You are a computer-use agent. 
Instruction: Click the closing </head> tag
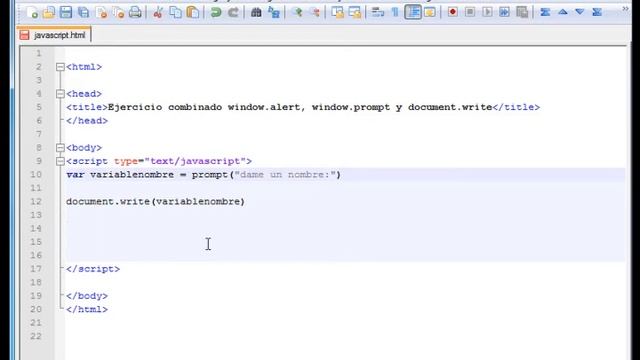pyautogui.click(x=87, y=121)
